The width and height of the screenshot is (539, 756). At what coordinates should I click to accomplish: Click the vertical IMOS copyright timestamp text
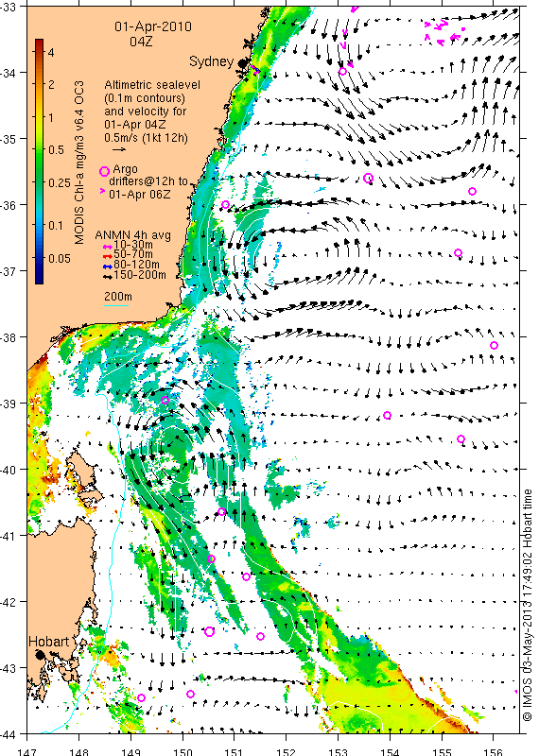pos(528,606)
